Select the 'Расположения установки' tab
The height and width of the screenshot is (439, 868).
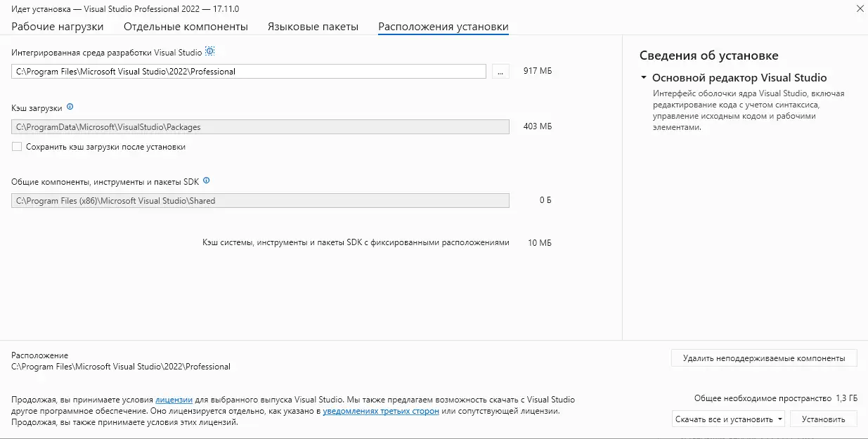(443, 25)
